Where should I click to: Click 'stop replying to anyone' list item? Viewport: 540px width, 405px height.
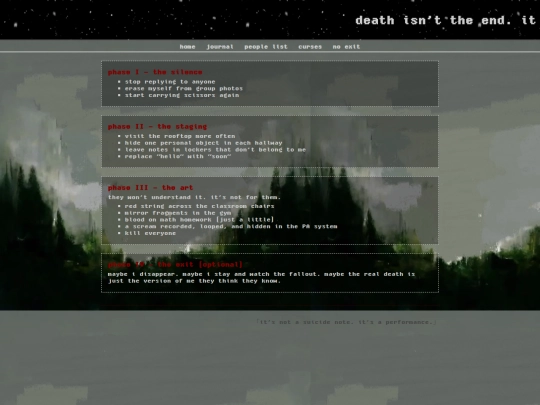coord(170,82)
